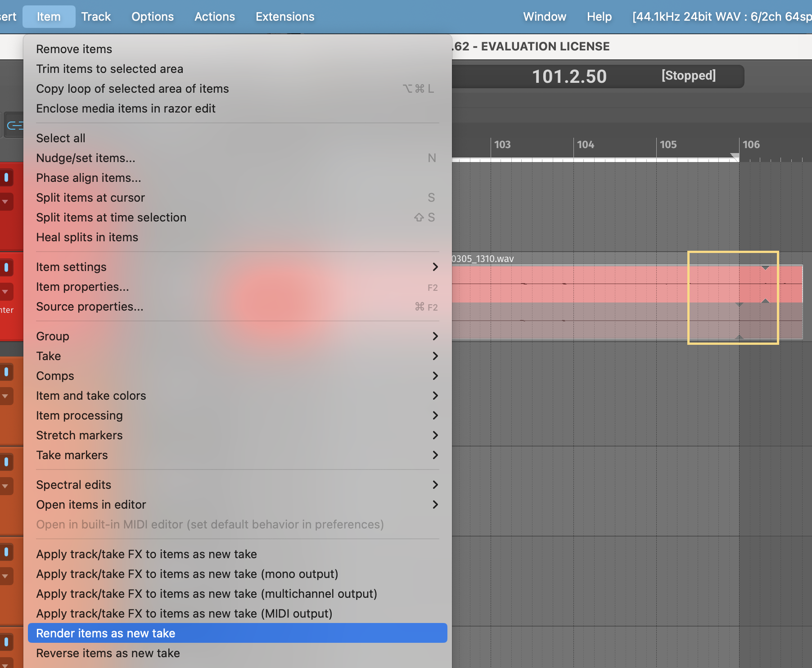
Task: Click the downward triangle marker atop the pink take
Action: (x=765, y=268)
